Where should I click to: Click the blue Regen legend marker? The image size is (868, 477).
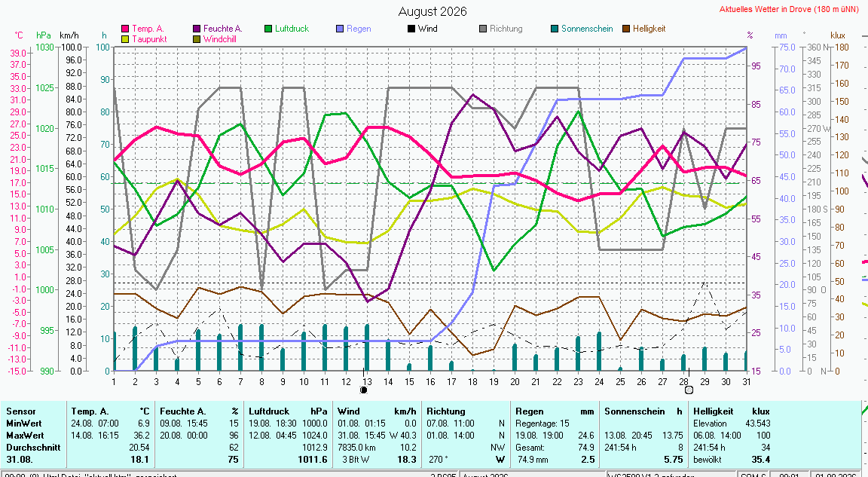tap(340, 29)
